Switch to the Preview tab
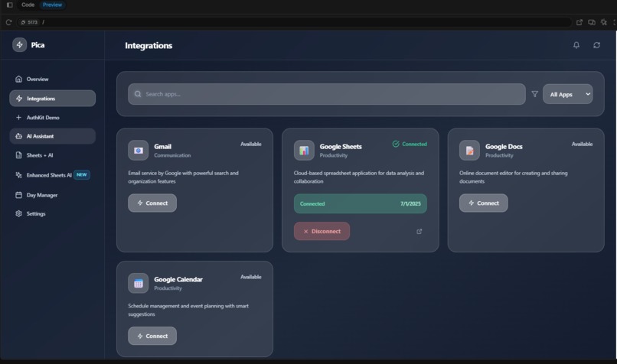Image resolution: width=617 pixels, height=364 pixels. tap(52, 5)
